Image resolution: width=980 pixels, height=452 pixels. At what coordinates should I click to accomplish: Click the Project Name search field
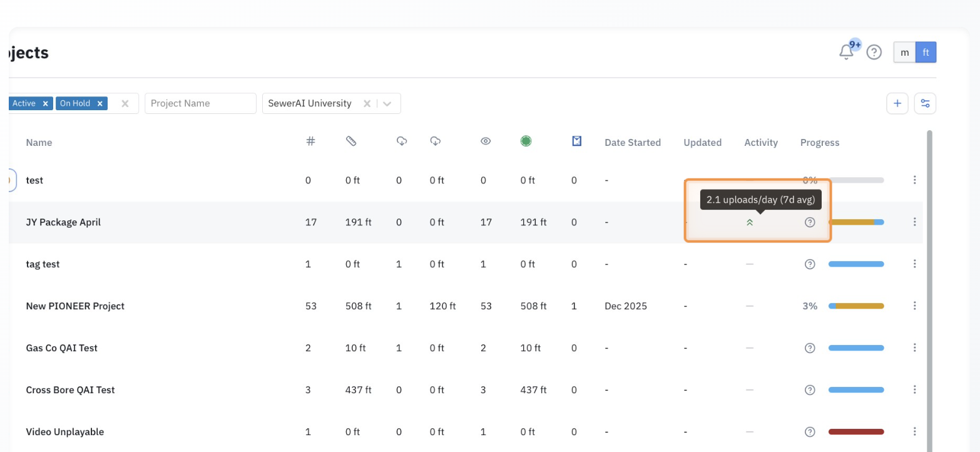click(200, 103)
